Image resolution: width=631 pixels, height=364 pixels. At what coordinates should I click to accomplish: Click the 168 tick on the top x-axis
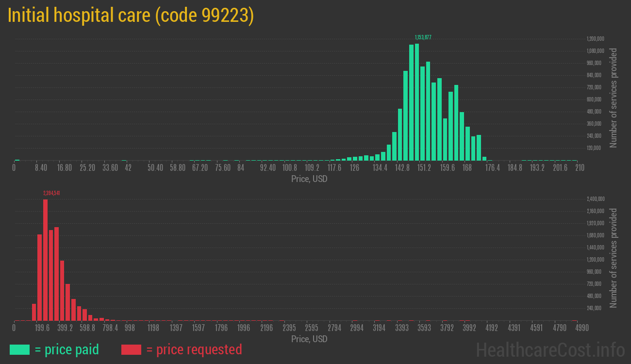click(x=467, y=168)
